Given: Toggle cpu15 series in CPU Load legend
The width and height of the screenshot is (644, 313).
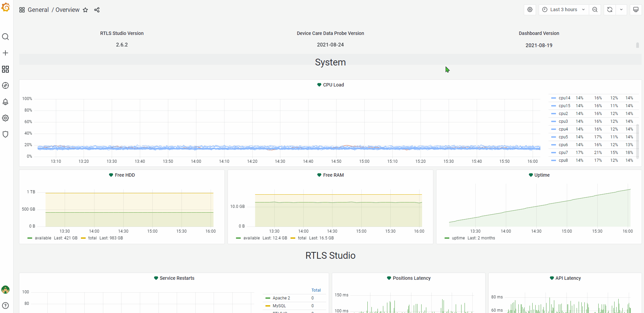Looking at the screenshot, I should click(564, 106).
